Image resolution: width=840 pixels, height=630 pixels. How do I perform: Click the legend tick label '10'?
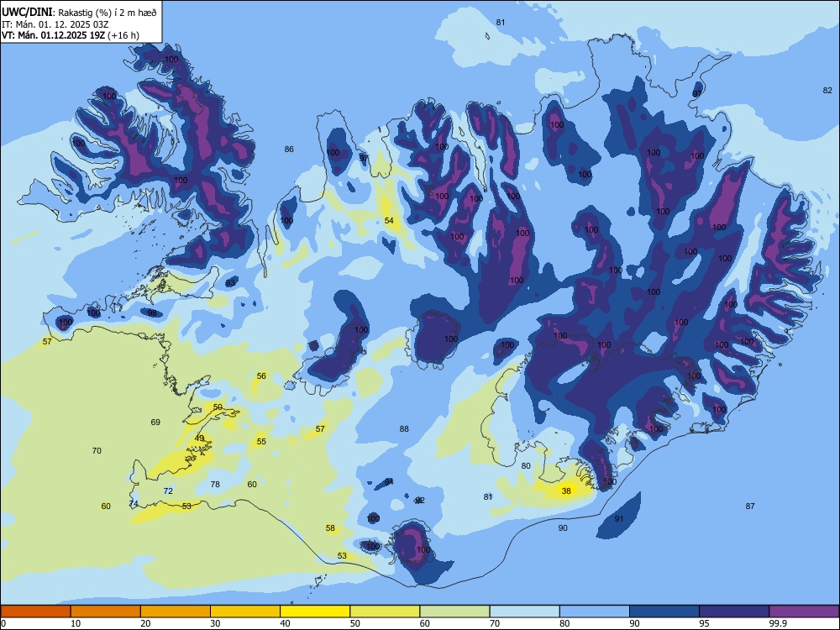(x=76, y=623)
